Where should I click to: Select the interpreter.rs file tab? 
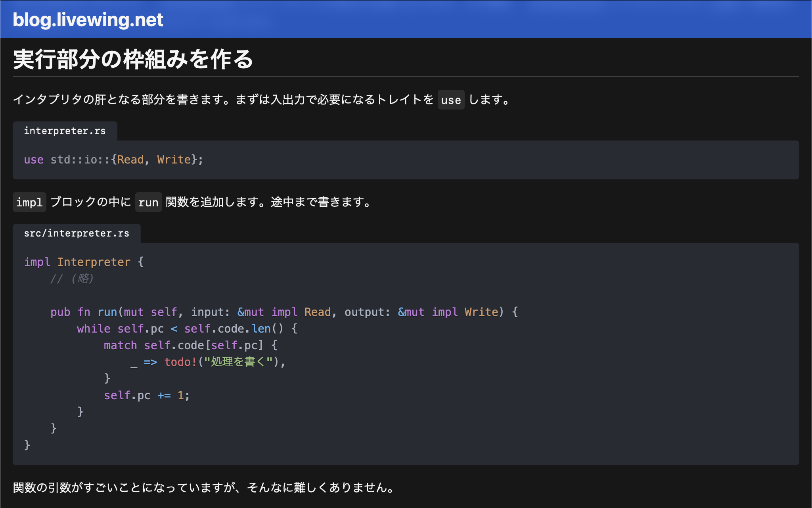click(x=65, y=131)
